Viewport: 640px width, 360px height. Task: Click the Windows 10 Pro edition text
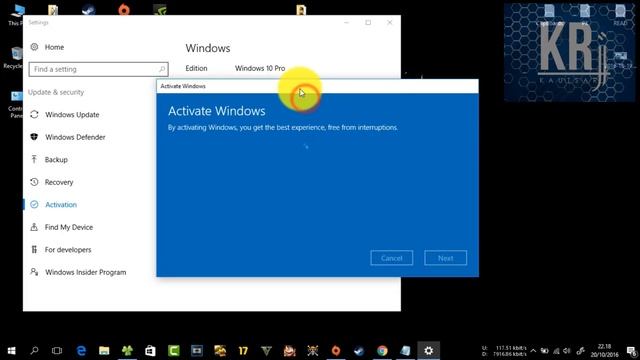260,68
